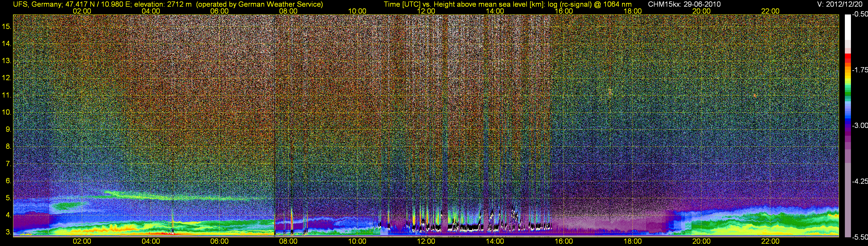Image resolution: width=868 pixels, height=246 pixels.
Task: Click the 'elevation: 2712 m' text in header
Action: [163, 4]
